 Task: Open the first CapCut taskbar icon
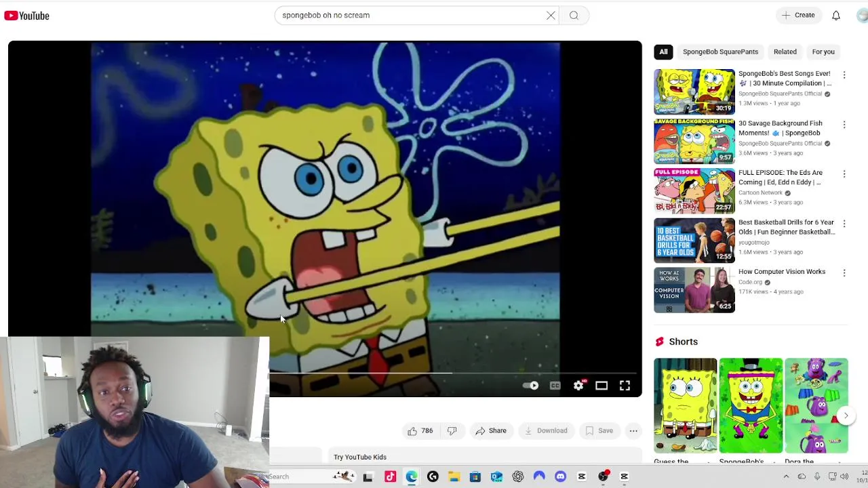point(582,477)
